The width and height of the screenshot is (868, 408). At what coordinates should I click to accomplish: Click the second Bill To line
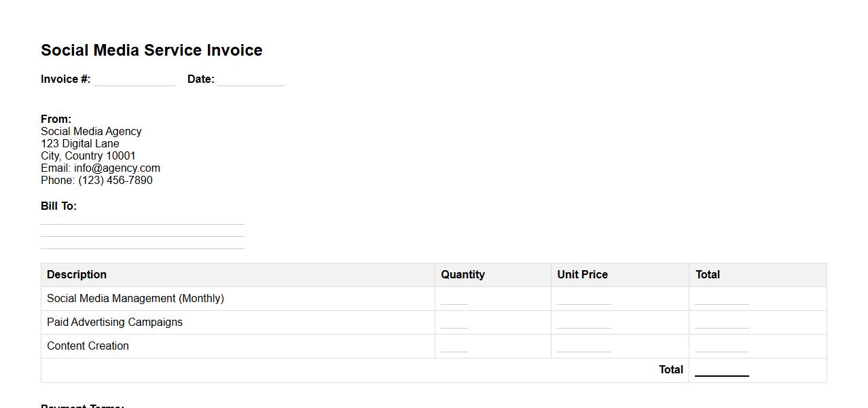pos(142,231)
